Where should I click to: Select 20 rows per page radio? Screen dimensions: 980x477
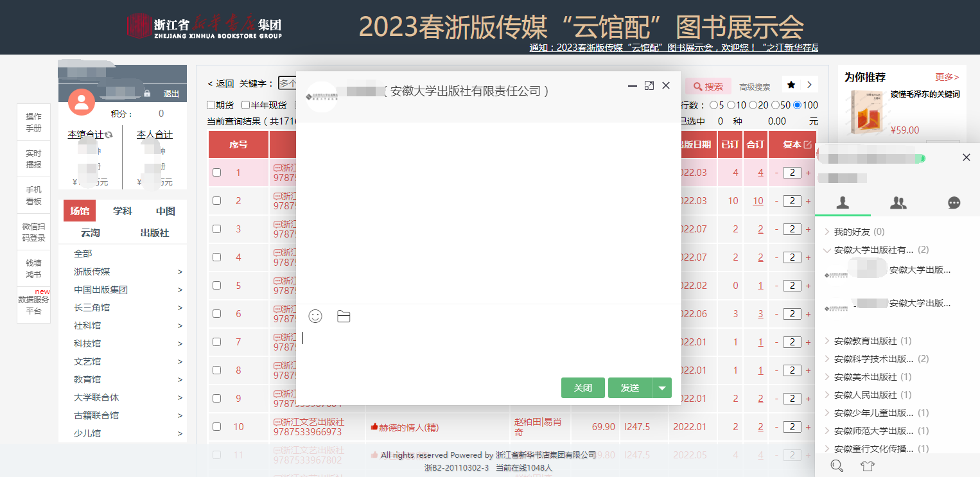point(753,105)
